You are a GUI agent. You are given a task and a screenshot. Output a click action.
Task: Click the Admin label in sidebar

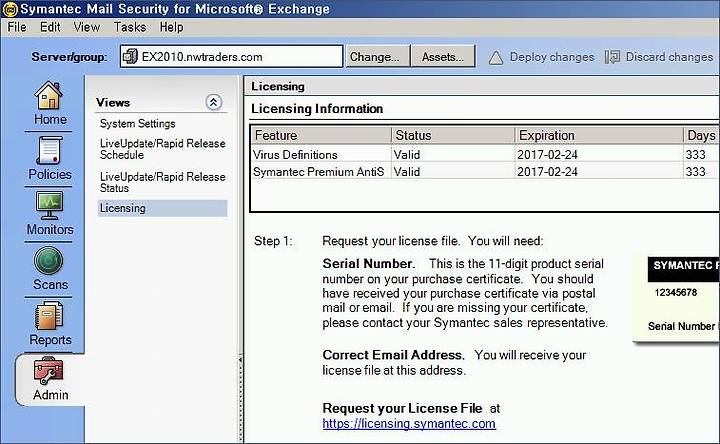pyautogui.click(x=51, y=395)
